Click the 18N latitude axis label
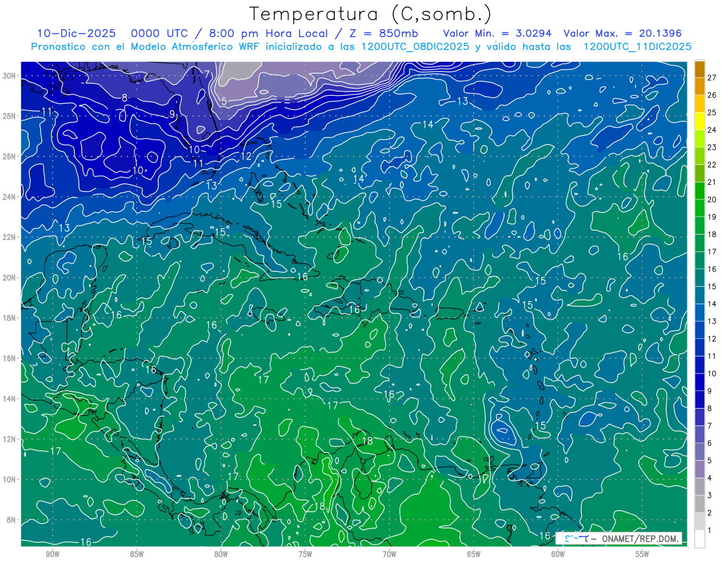 pyautogui.click(x=10, y=318)
